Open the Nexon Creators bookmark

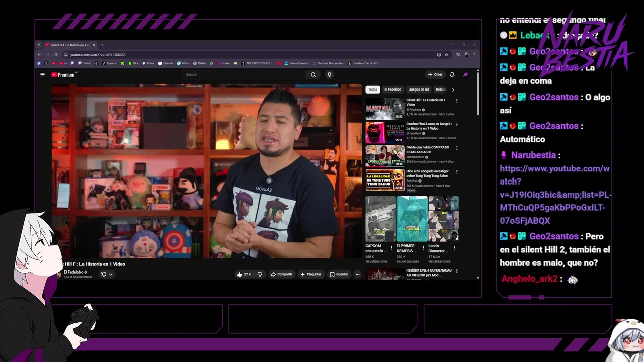297,63
